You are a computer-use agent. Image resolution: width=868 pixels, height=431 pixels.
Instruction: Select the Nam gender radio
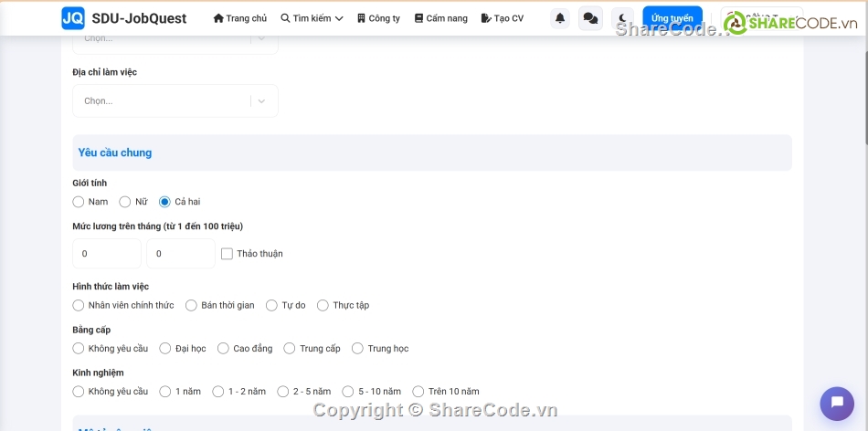pyautogui.click(x=78, y=202)
